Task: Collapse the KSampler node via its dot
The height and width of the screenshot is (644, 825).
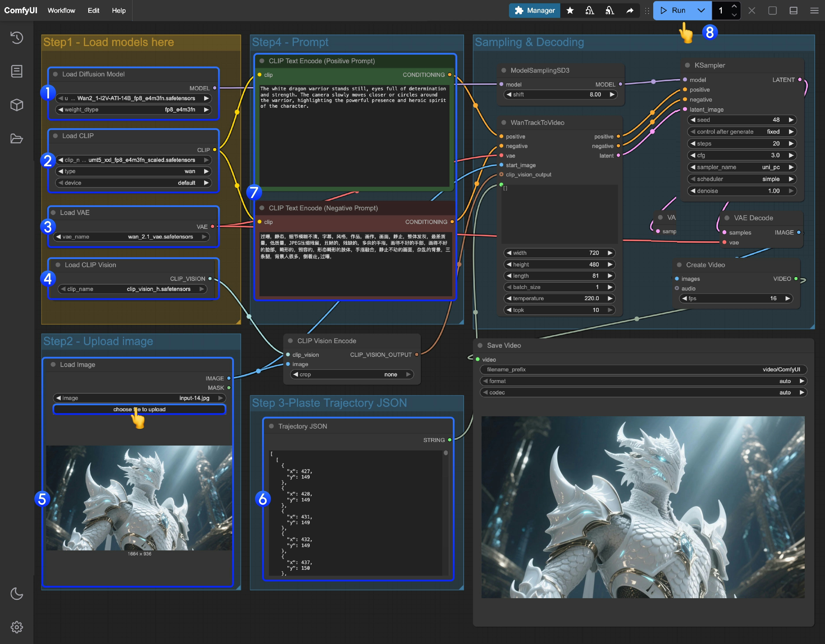Action: [688, 65]
